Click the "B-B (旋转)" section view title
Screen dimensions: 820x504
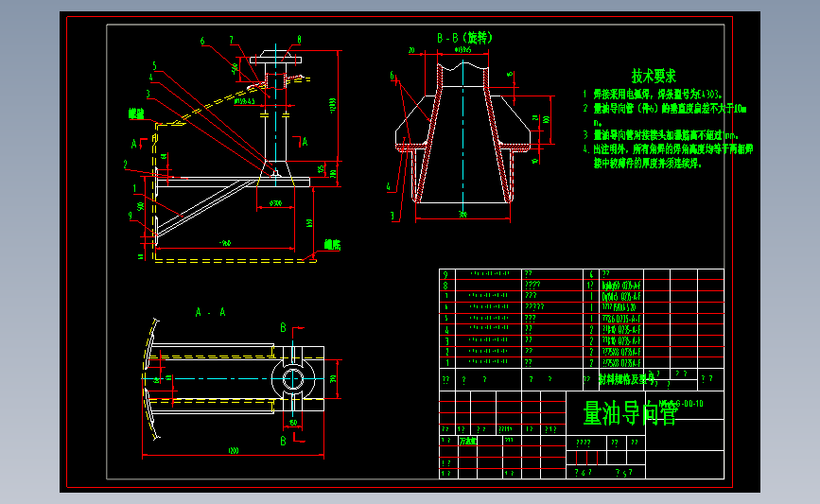[464, 38]
